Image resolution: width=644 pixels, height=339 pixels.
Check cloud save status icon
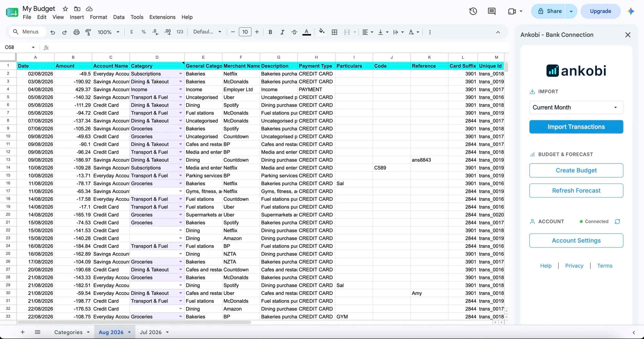tap(89, 9)
